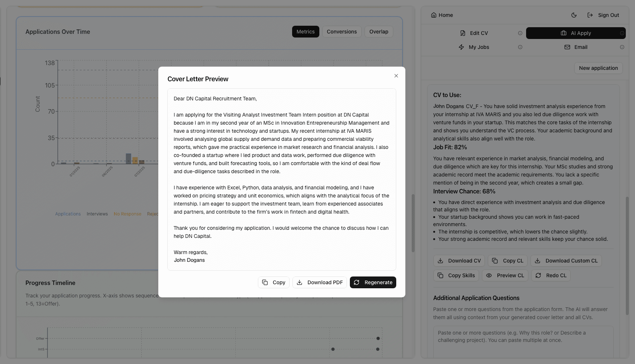
Task: Select the Edit CV pencil icon
Action: [x=462, y=33]
